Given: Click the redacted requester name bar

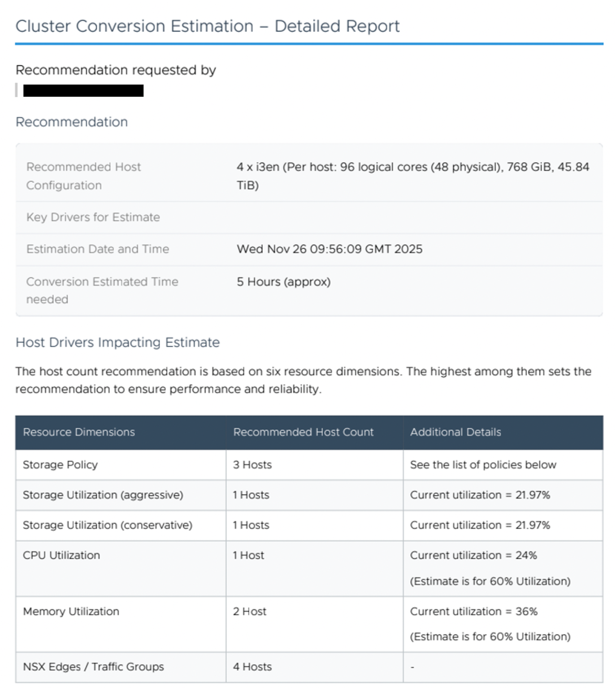Looking at the screenshot, I should coord(83,91).
